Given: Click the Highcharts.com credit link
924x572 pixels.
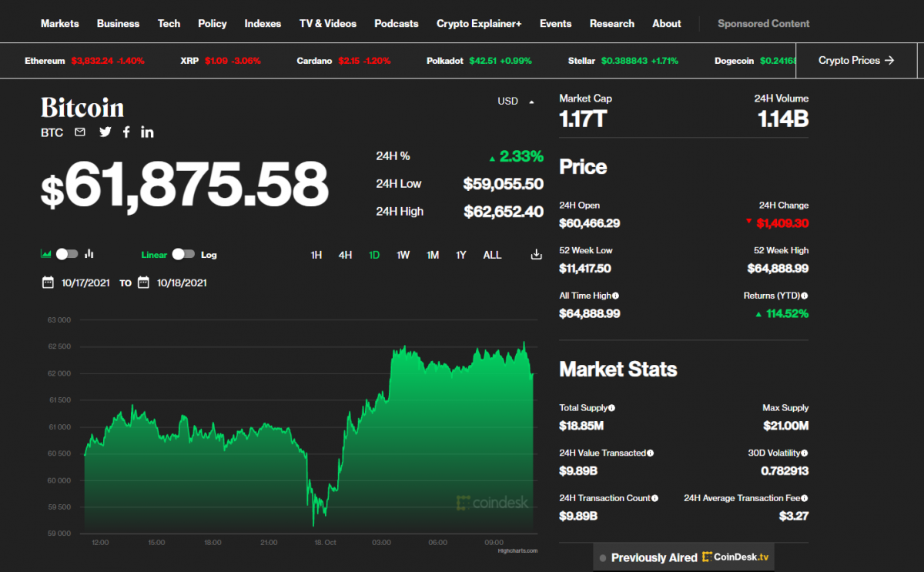Looking at the screenshot, I should coord(517,550).
